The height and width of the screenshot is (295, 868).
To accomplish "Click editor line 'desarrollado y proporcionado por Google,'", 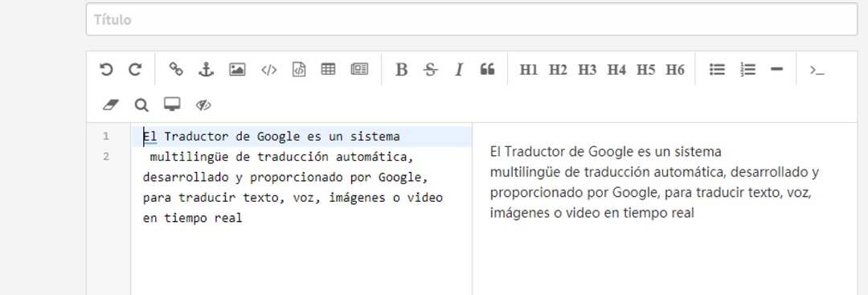I will coord(285,178).
